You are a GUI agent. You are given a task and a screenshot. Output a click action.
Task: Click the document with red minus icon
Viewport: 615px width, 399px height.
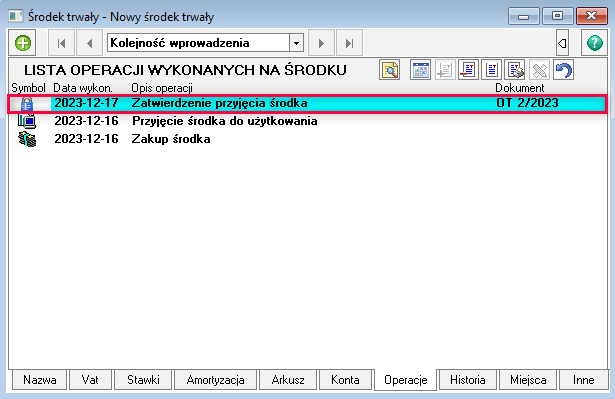click(468, 70)
